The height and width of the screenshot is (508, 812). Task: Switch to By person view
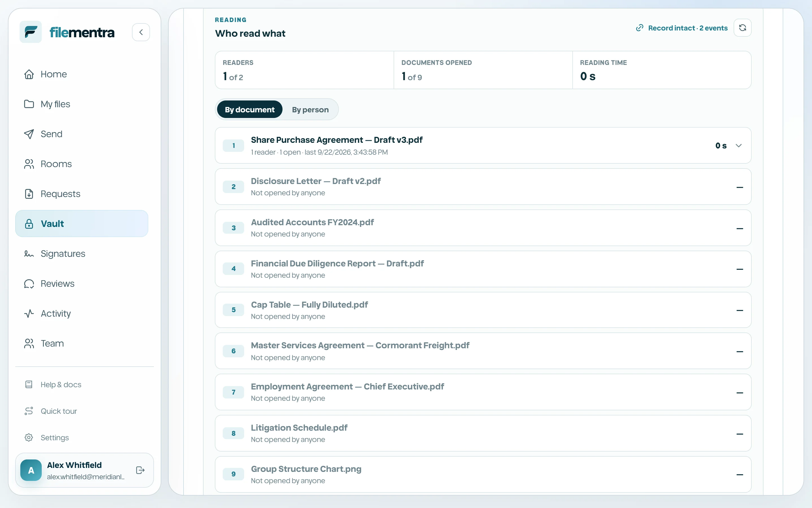pos(310,110)
